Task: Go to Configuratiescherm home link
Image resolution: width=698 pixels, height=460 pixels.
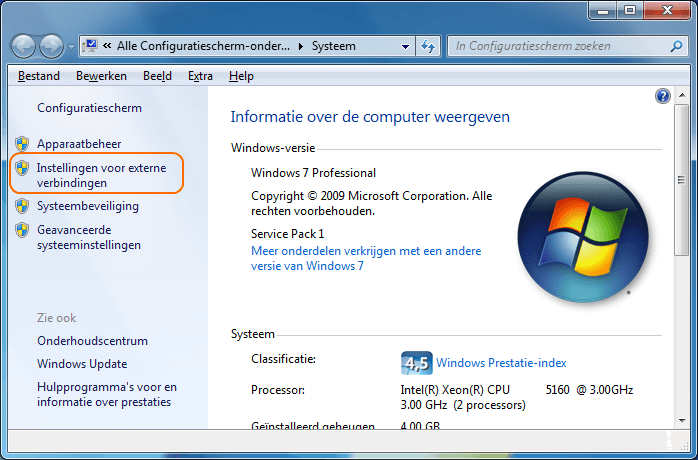Action: [x=89, y=108]
